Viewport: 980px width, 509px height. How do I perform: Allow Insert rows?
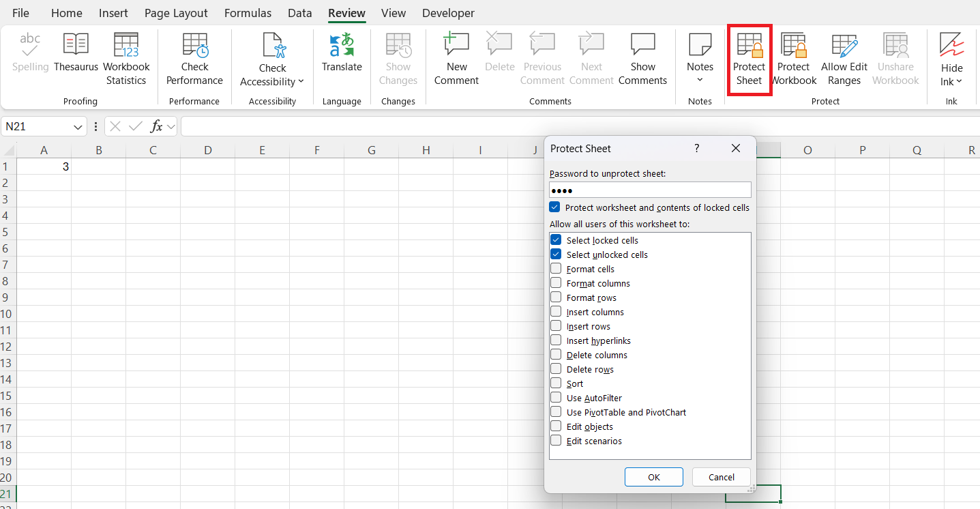(x=556, y=326)
